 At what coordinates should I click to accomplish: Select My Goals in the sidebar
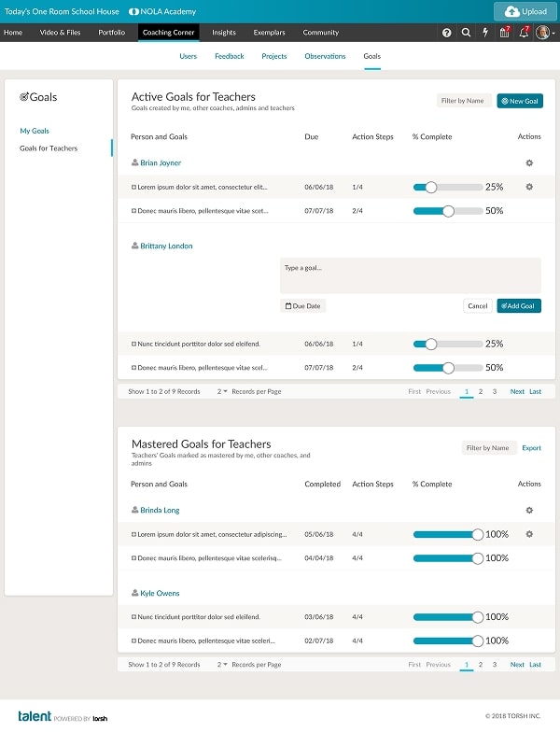click(35, 131)
